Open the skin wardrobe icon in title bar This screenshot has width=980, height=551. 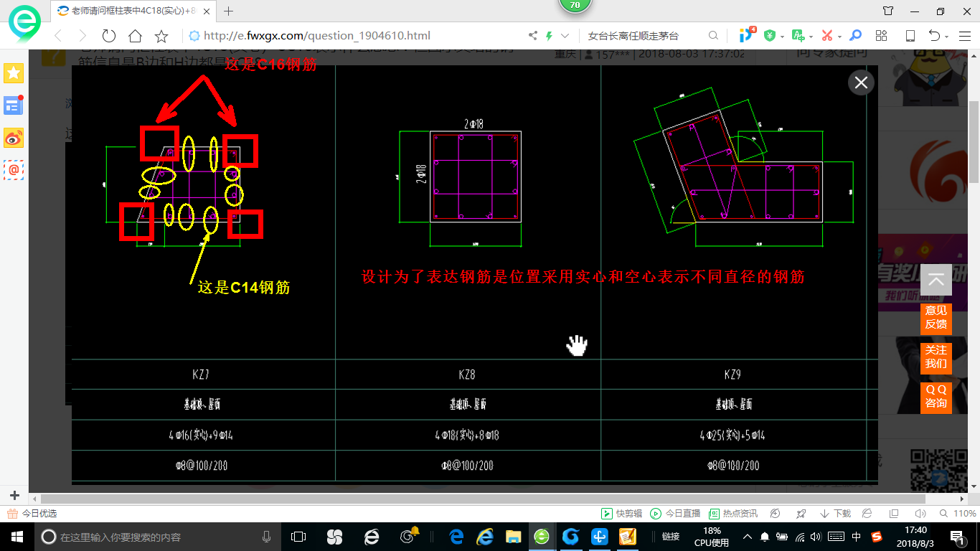(888, 11)
